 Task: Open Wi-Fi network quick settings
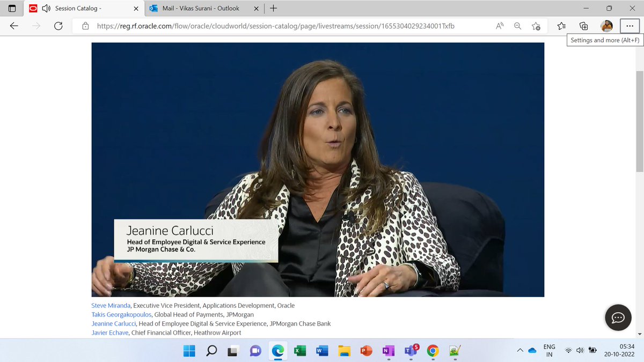[568, 351]
